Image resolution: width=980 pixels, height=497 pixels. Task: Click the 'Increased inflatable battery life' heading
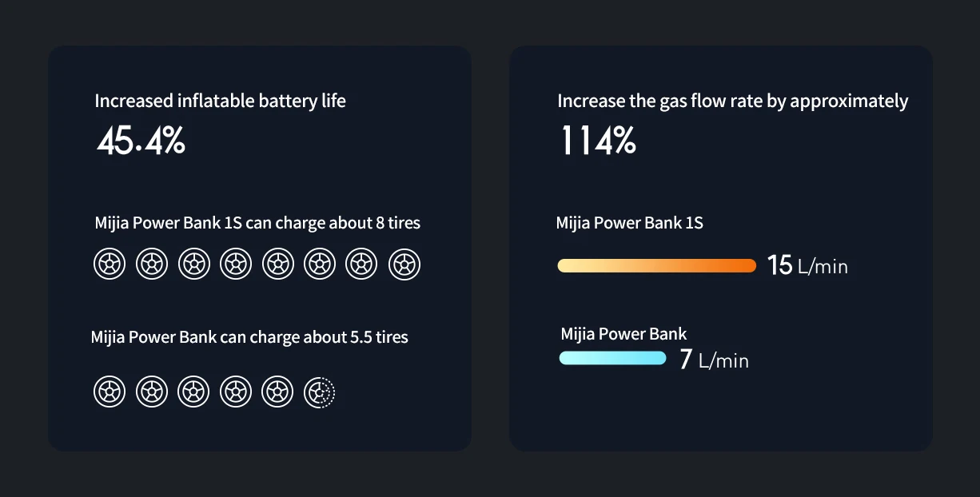pyautogui.click(x=221, y=101)
